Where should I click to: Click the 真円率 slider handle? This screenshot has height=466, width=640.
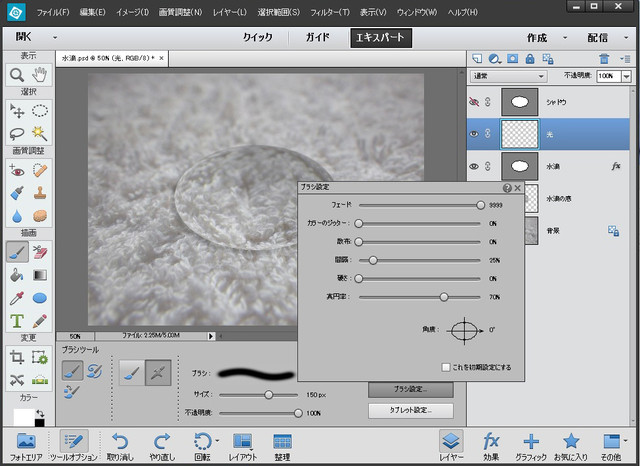tap(444, 297)
